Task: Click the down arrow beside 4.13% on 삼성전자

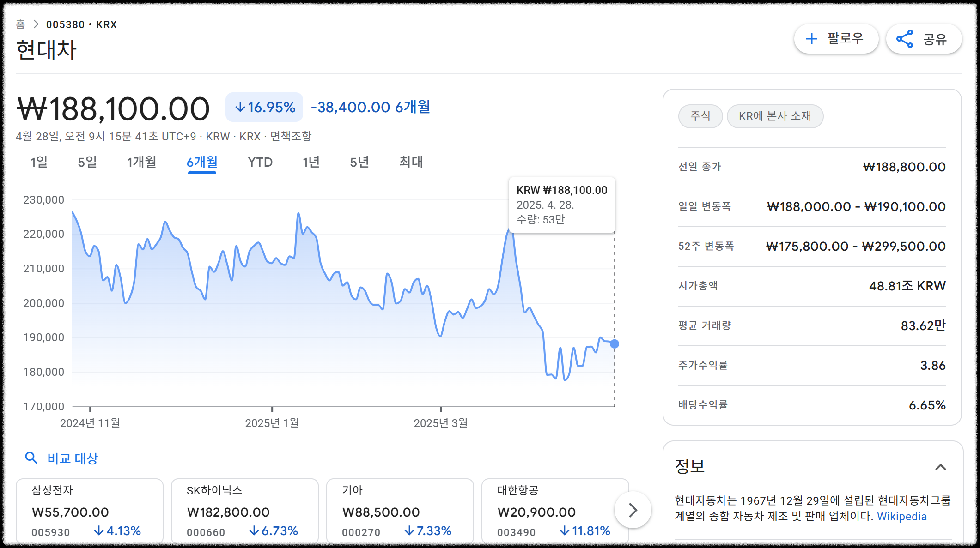Action: pyautogui.click(x=98, y=531)
